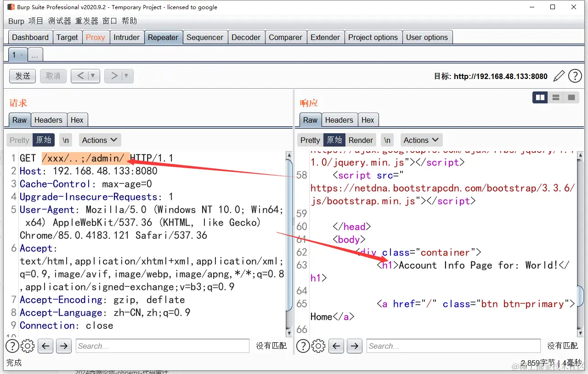Go forward to next request in history
The image size is (588, 374).
click(x=114, y=76)
